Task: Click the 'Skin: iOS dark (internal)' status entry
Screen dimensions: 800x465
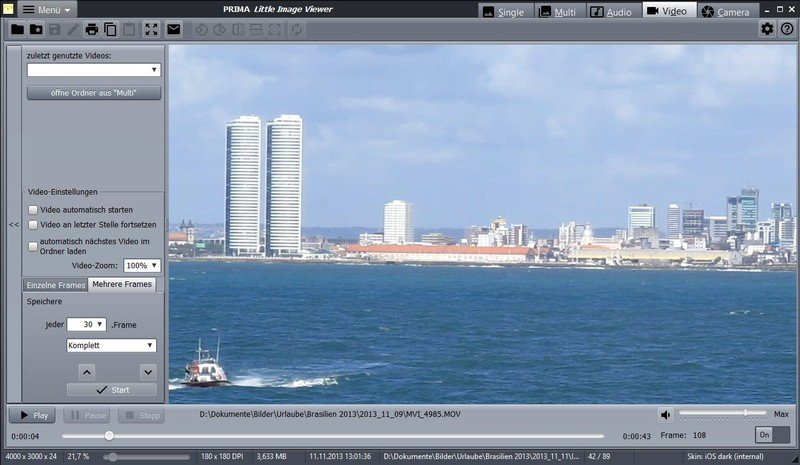Action: tap(725, 456)
